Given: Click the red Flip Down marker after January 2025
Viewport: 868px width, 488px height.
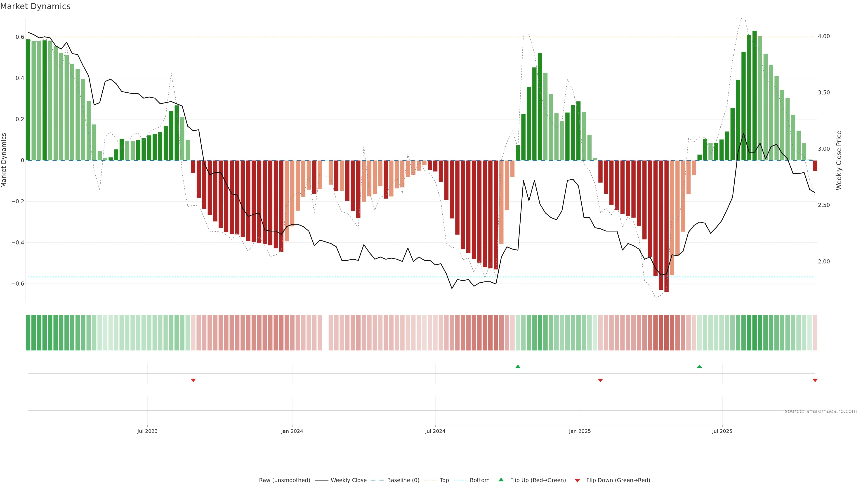Looking at the screenshot, I should [600, 380].
